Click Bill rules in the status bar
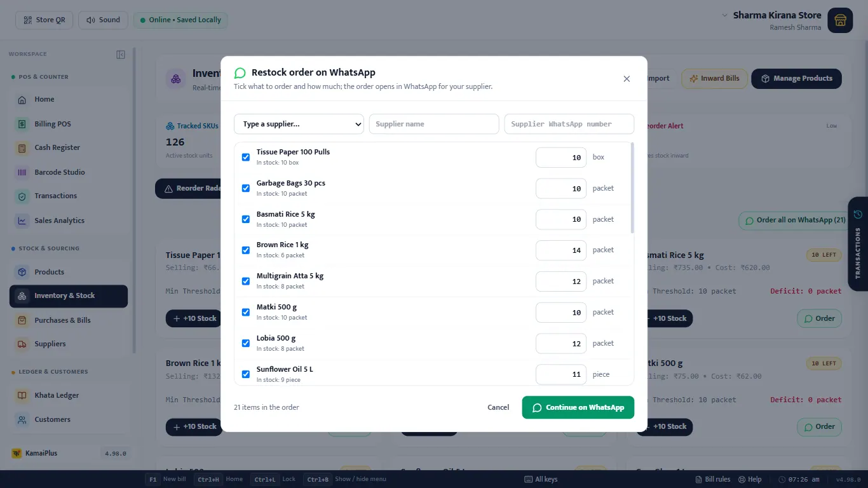Screen dimensions: 868x488 (712, 479)
